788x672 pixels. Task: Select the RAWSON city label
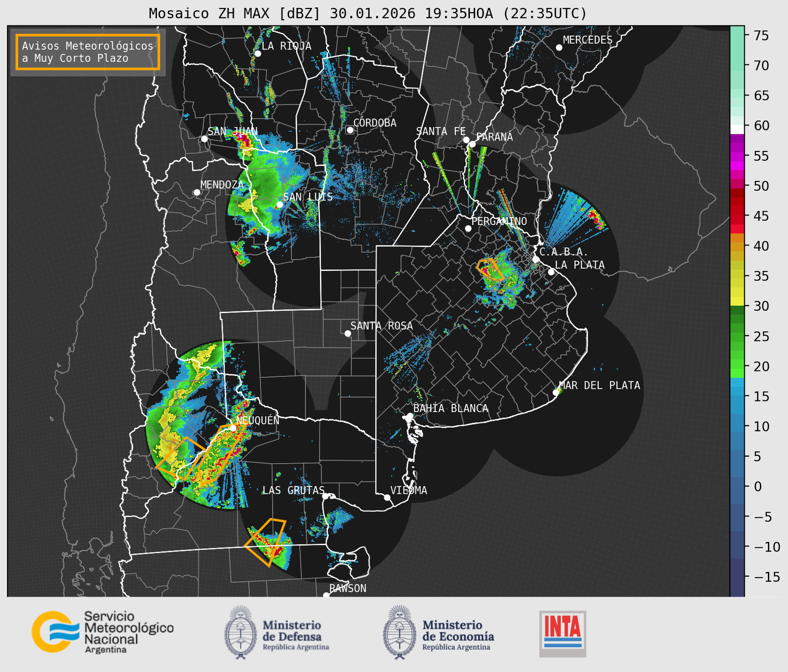coord(348,588)
